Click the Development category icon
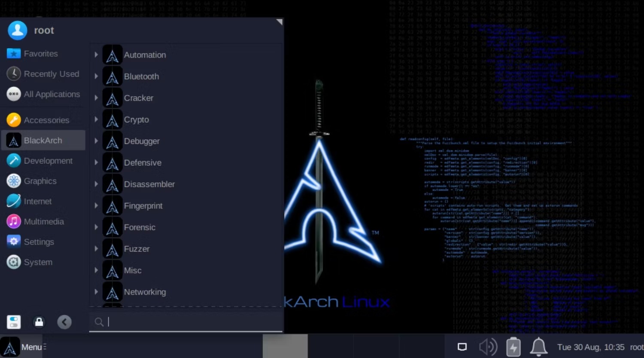The image size is (644, 358). point(14,160)
